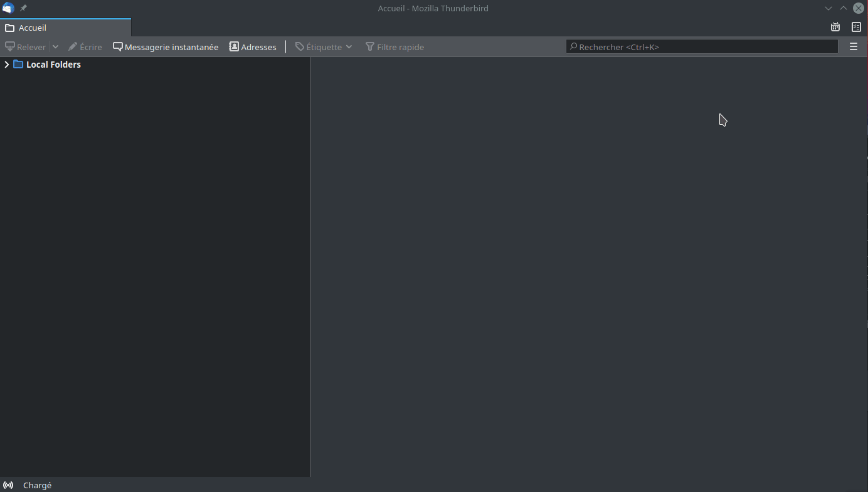Viewport: 868px width, 492px height.
Task: Click the pin icon in title bar
Action: (23, 8)
